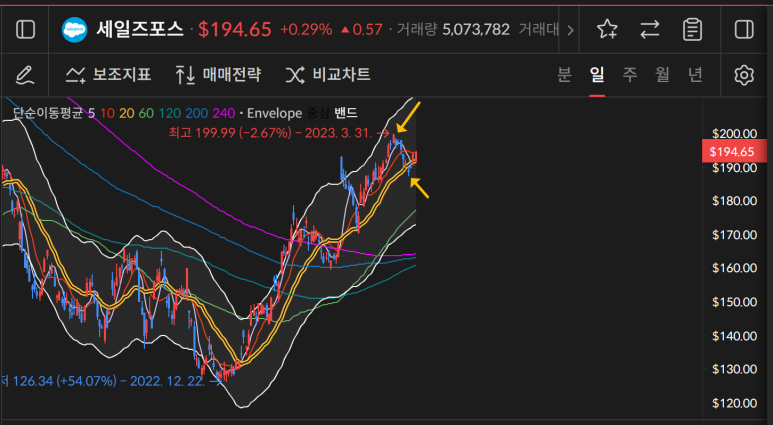Switch to 분 minute interval

pos(563,75)
